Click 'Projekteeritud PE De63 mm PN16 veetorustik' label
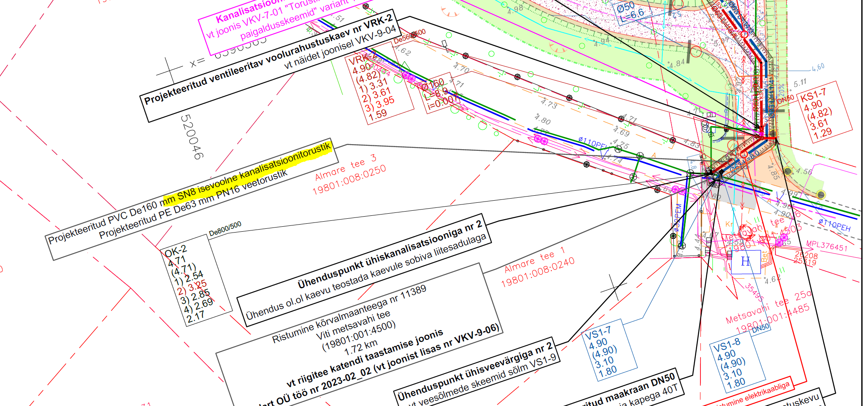Screen dimensions: 868x406 click(193, 204)
